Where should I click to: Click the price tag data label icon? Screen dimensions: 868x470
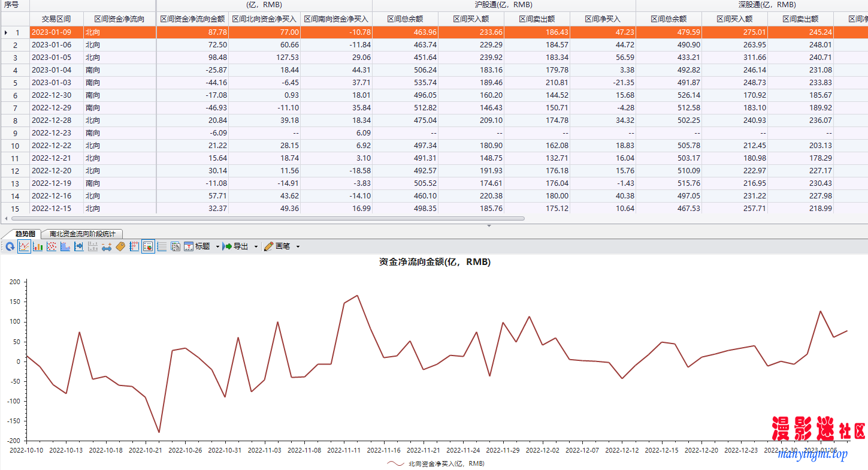[120, 246]
